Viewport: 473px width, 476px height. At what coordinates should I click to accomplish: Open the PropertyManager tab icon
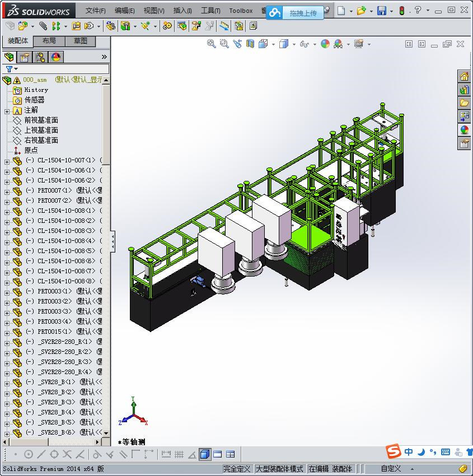[25, 57]
